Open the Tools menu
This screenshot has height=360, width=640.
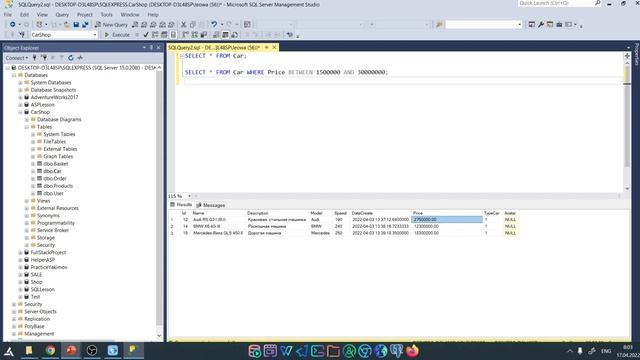(107, 15)
